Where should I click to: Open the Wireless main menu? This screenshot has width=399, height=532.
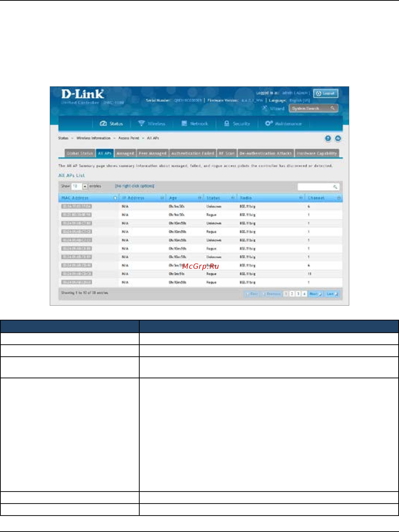152,124
